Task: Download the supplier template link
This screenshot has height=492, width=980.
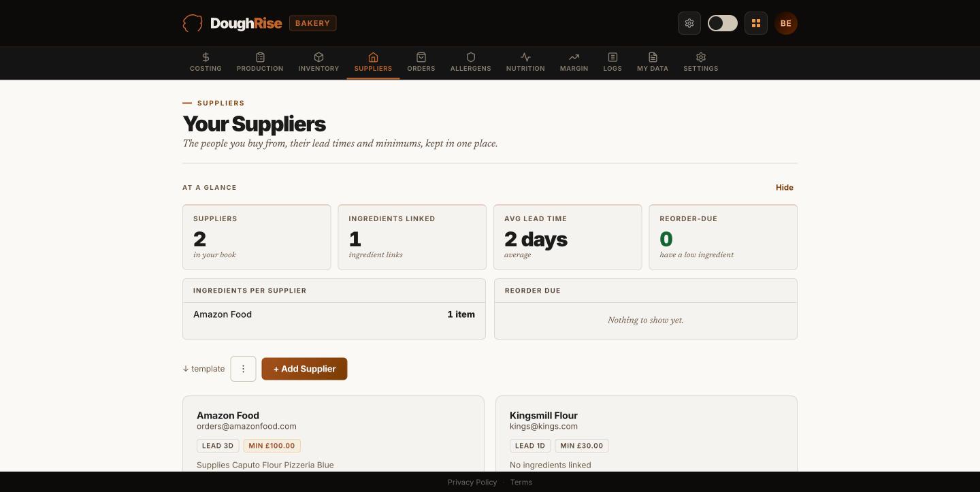Action: (203, 369)
